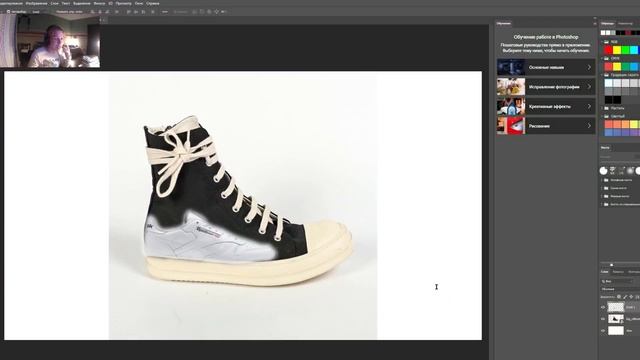Click the align left edges icon

pos(93,12)
